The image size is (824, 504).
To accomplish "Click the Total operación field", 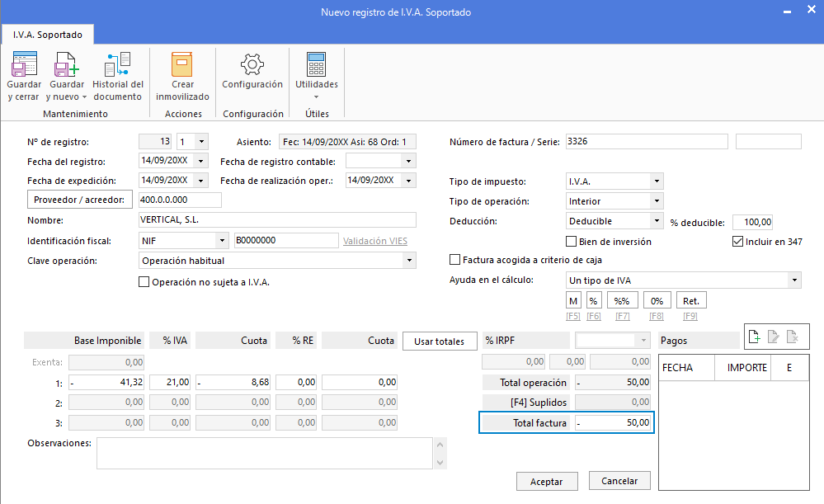I will click(613, 382).
